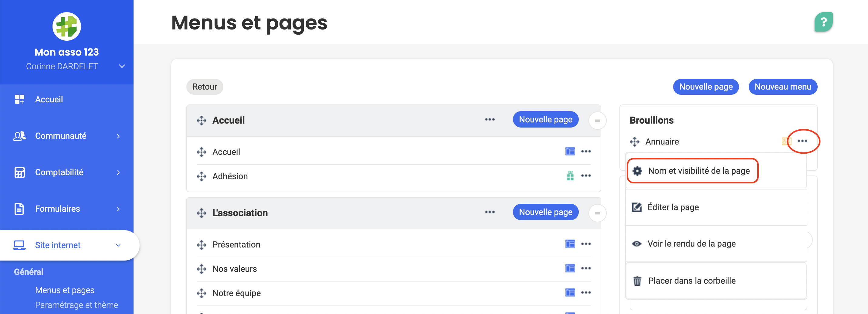Open options for the Notre équipe page
Viewport: 868px width, 314px height.
tap(586, 292)
